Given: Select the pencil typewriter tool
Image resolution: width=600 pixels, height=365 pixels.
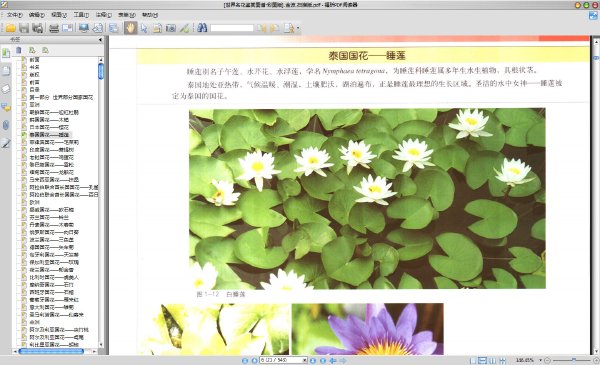Looking at the screenshot, I should [x=185, y=28].
